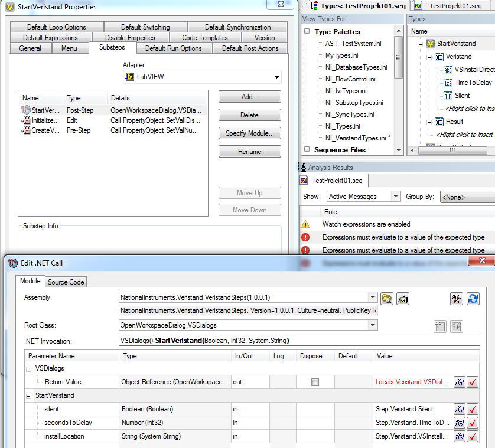Open f(x) expression browser for installLocation
Screen dimensions: 495x448
(x=460, y=436)
